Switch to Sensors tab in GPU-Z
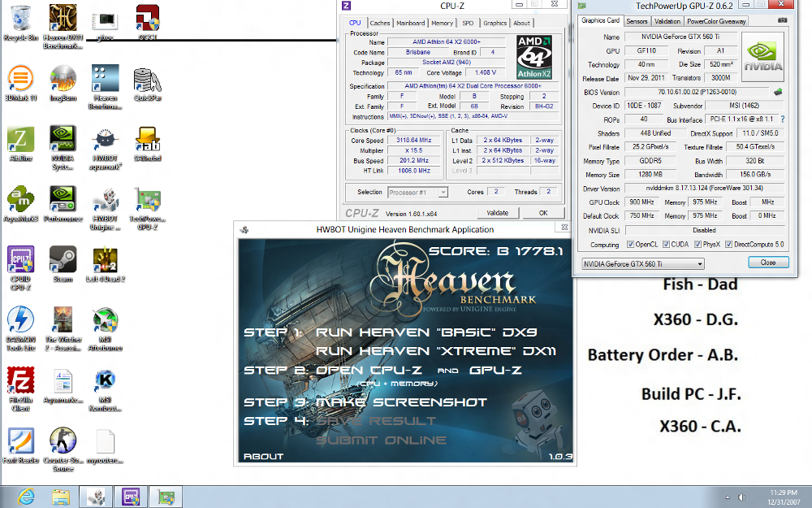The width and height of the screenshot is (812, 508). point(637,21)
